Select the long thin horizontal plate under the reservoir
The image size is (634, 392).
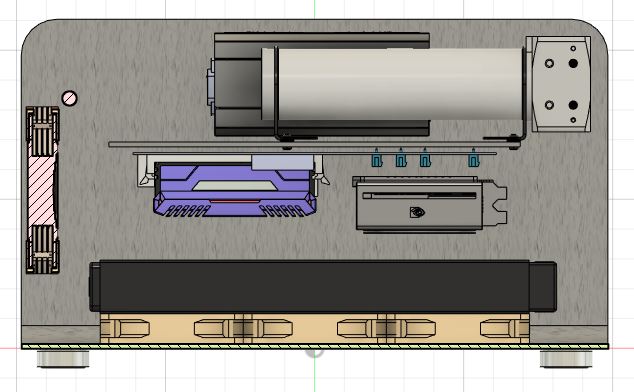click(315, 144)
